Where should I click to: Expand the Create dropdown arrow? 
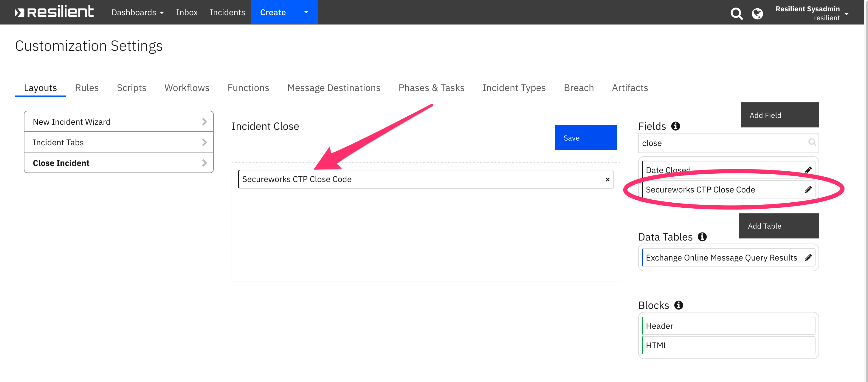coord(306,12)
